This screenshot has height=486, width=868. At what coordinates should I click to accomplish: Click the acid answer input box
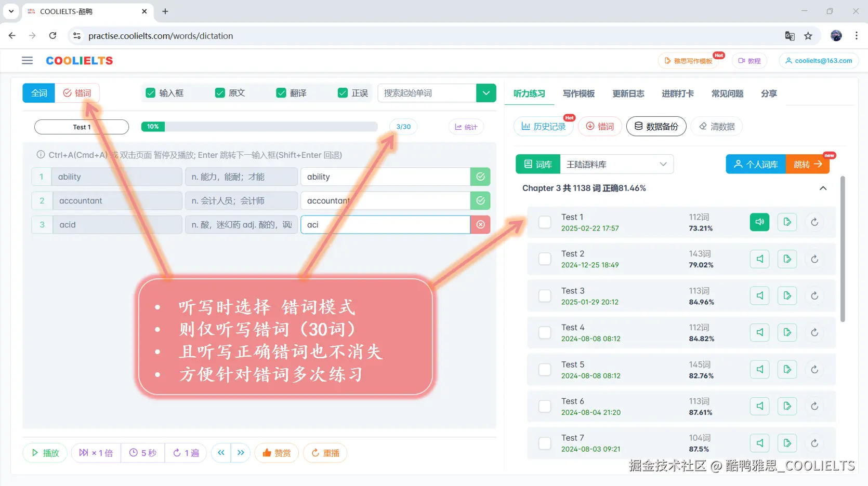click(385, 224)
